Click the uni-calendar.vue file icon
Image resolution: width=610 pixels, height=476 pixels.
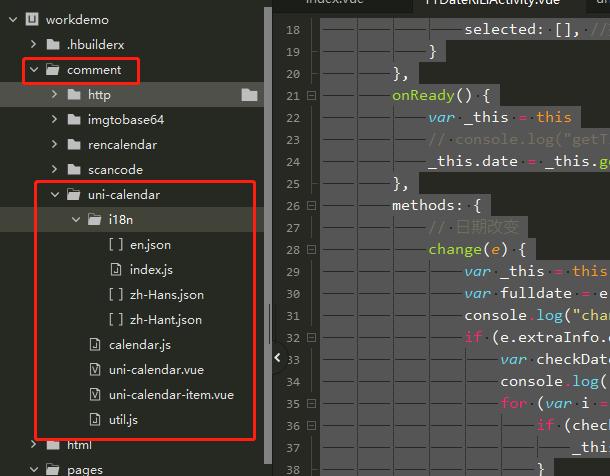pyautogui.click(x=95, y=369)
